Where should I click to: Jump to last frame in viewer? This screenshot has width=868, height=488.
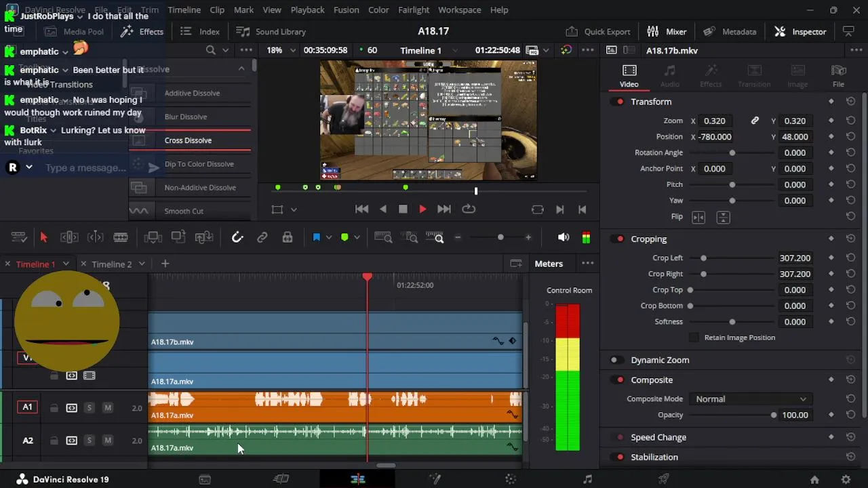coord(444,209)
